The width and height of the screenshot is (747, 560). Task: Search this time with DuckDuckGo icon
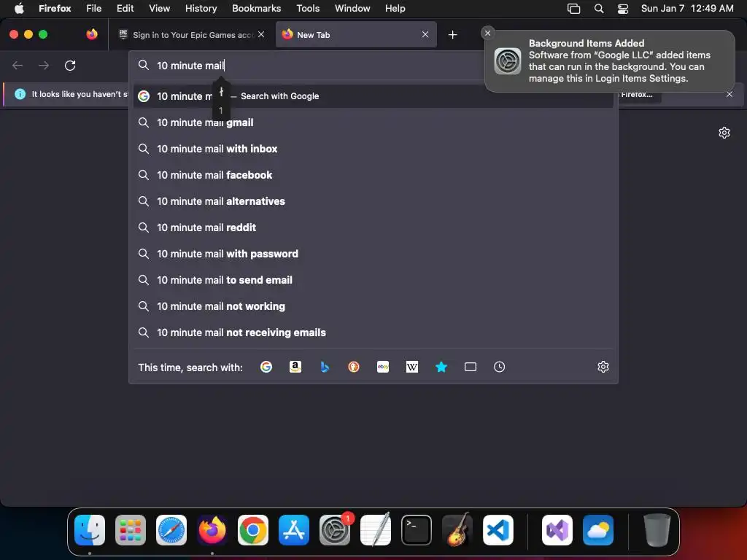tap(354, 367)
